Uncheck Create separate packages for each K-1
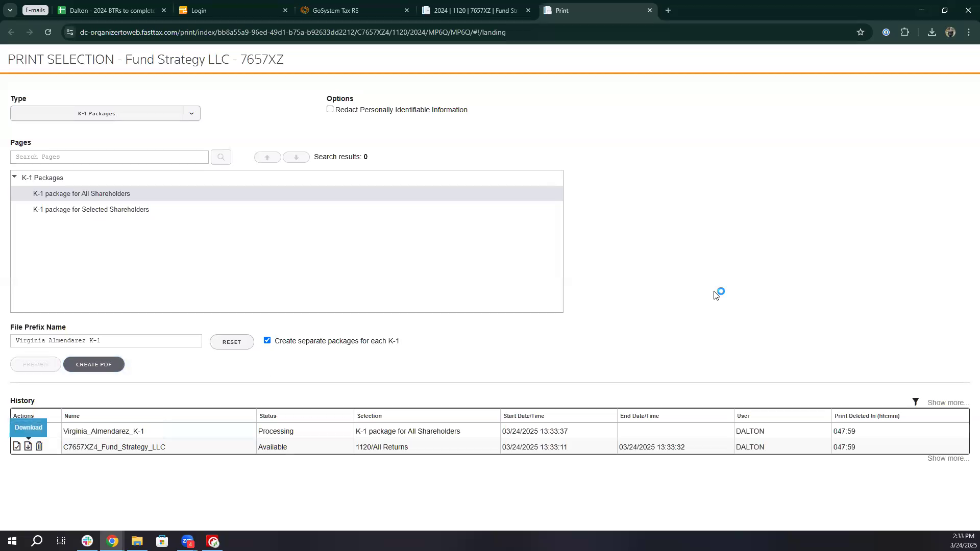This screenshot has height=551, width=980. click(267, 340)
